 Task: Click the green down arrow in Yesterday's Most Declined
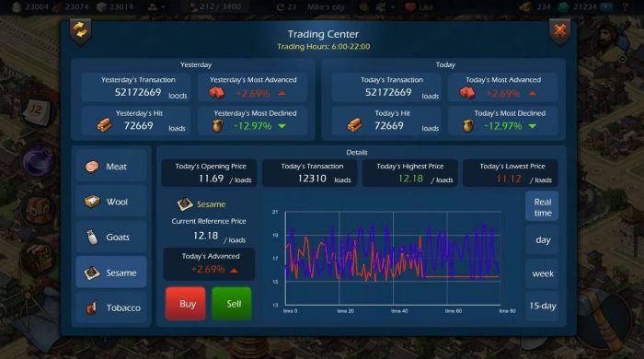coord(282,126)
